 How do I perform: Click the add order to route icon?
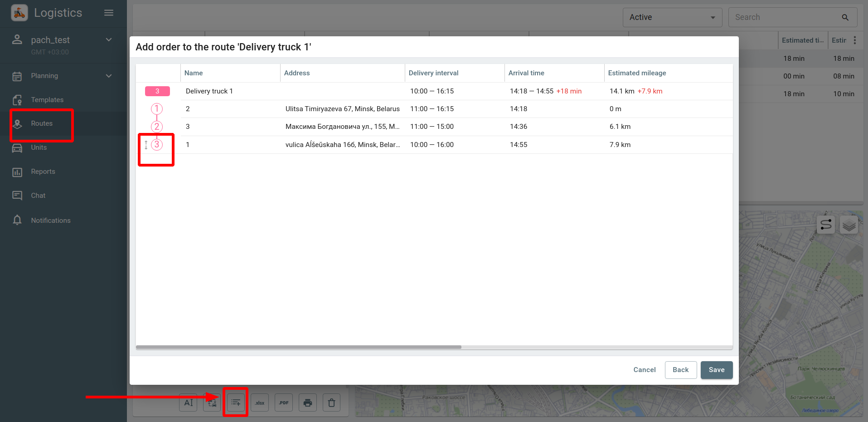236,402
